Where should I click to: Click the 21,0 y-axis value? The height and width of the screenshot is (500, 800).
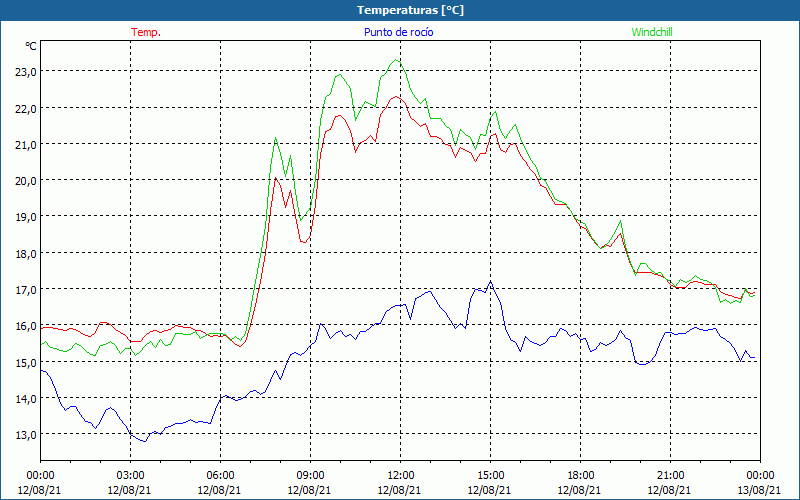coord(26,144)
